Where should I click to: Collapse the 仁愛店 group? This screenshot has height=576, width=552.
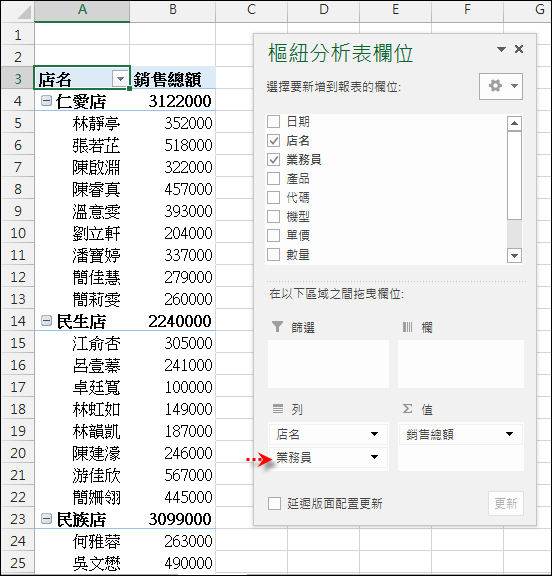(46, 101)
